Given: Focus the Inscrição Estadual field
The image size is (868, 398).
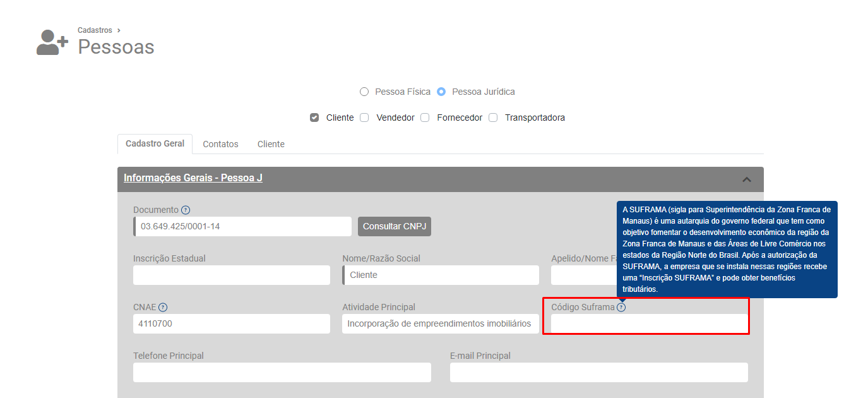Looking at the screenshot, I should (x=232, y=275).
